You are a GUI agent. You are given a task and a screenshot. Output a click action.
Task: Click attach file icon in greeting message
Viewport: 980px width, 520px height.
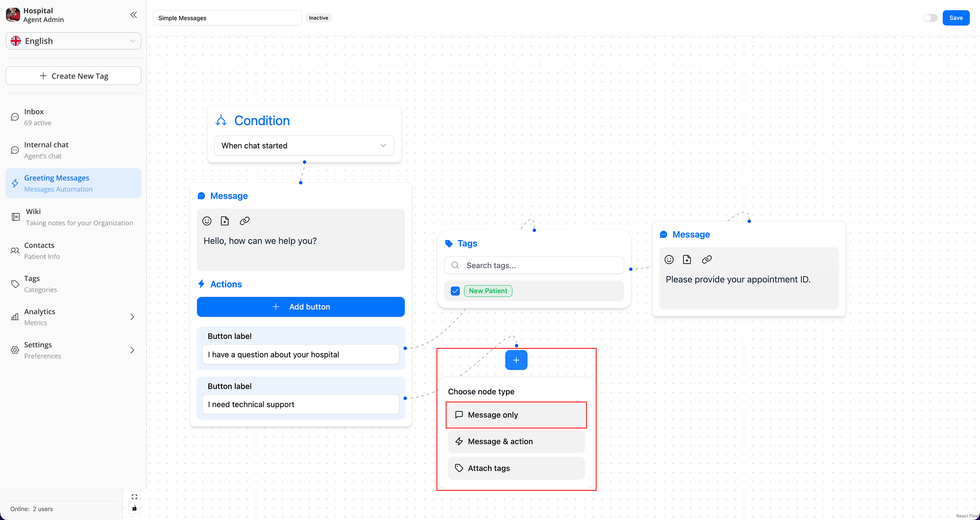[x=225, y=221]
